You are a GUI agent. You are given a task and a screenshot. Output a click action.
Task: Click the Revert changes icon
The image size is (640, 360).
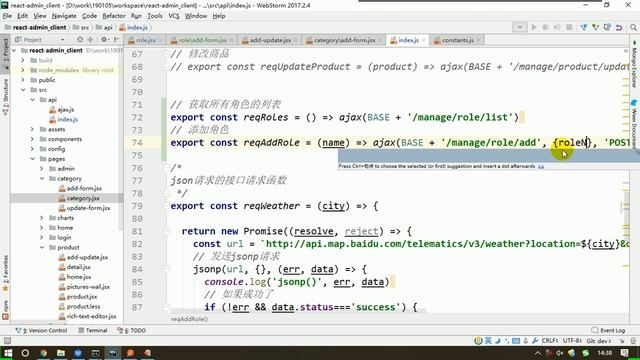[619, 27]
